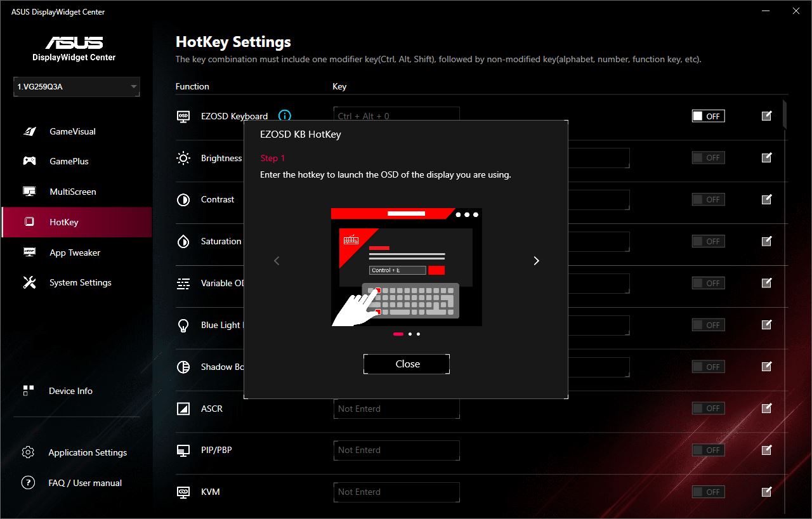Edit the KVM hotkey

(766, 492)
